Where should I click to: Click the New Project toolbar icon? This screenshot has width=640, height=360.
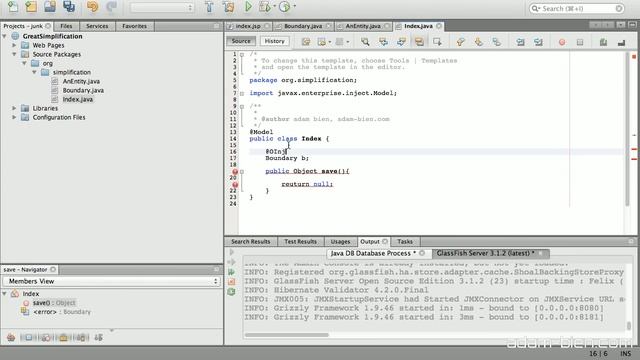click(31, 7)
